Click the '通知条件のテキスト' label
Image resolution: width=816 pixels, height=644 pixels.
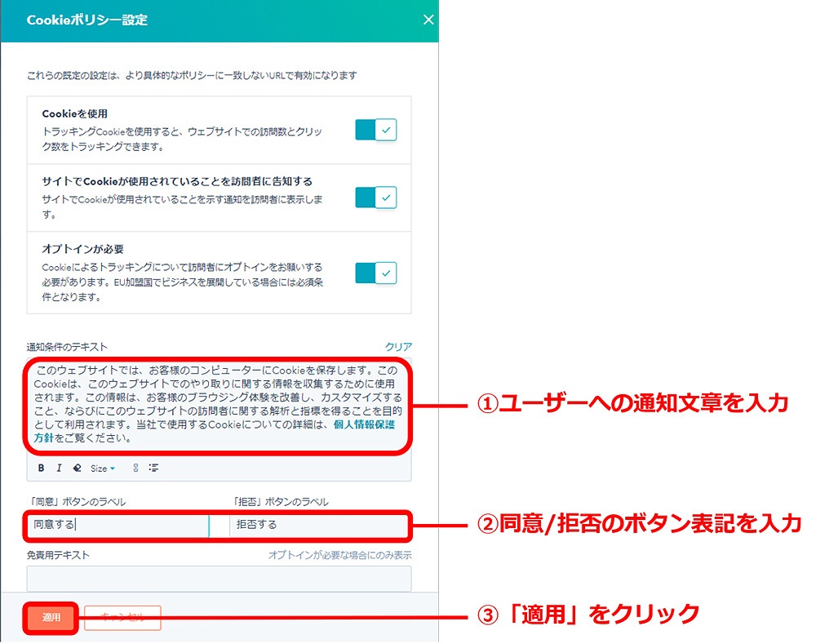pyautogui.click(x=67, y=347)
